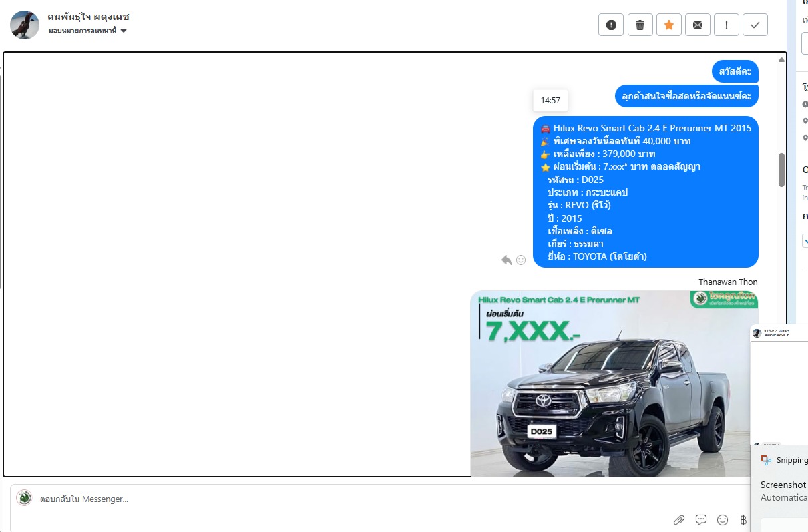Click the Snipping Tool notification title
This screenshot has width=808, height=532.
pos(792,460)
